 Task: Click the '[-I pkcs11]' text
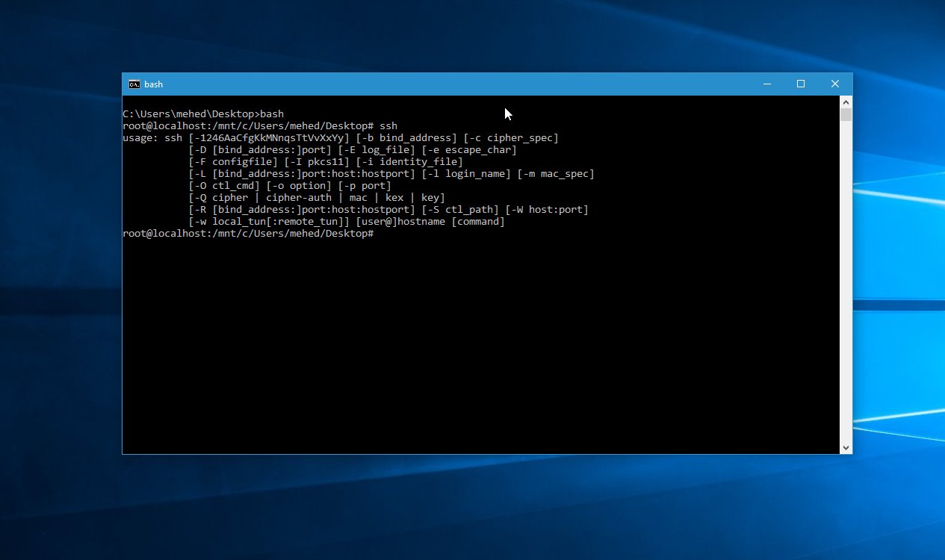click(x=317, y=162)
